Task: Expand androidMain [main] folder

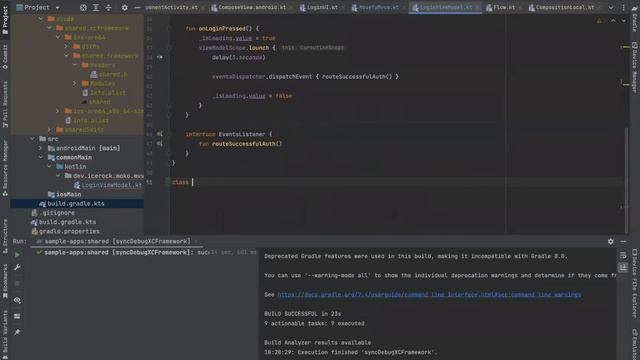Action: [40, 148]
